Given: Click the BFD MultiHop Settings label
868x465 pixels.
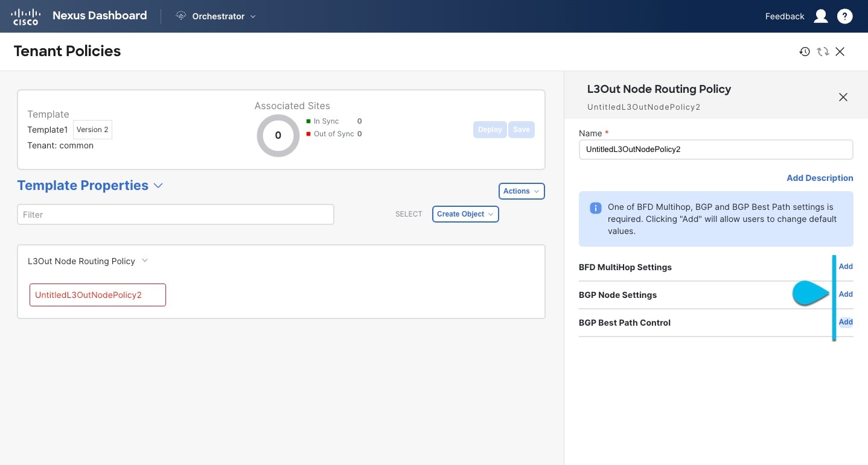Looking at the screenshot, I should [625, 267].
